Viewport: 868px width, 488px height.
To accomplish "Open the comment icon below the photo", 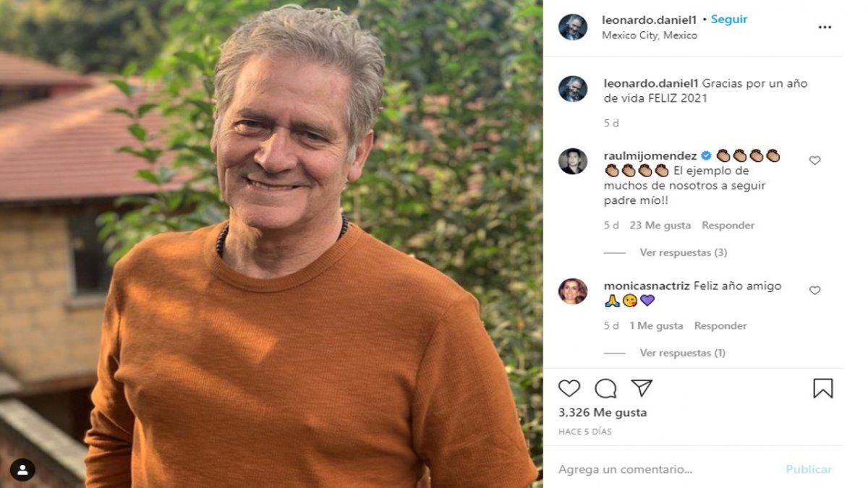I will [x=605, y=389].
